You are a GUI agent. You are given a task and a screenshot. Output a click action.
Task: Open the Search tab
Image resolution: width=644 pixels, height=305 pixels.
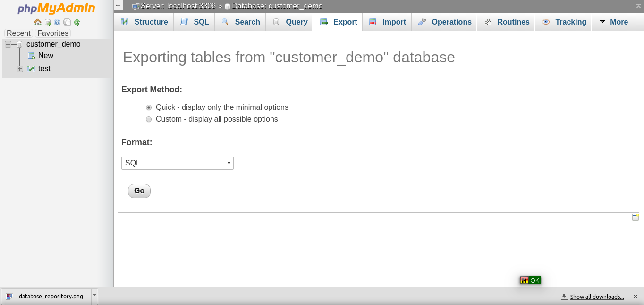pyautogui.click(x=240, y=22)
